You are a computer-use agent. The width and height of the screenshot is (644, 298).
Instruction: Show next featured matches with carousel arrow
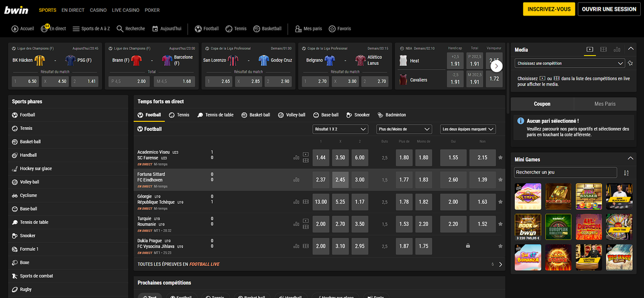coord(497,66)
